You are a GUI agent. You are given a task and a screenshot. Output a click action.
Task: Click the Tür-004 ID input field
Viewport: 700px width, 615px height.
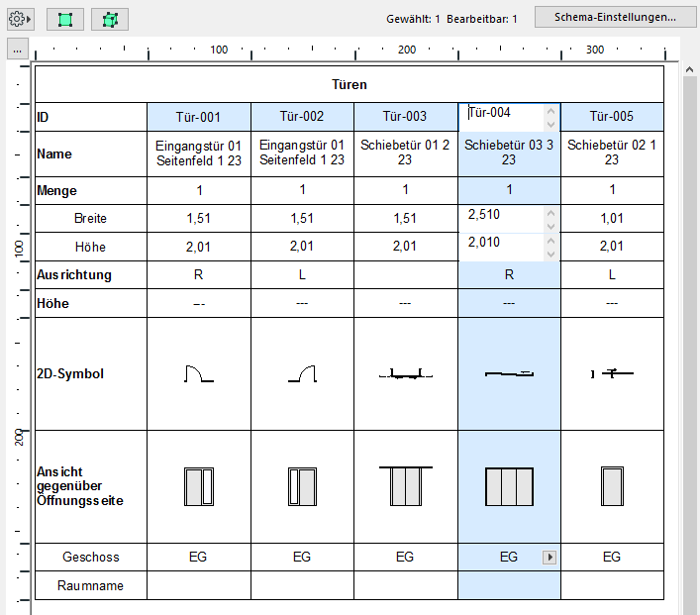[x=501, y=117]
